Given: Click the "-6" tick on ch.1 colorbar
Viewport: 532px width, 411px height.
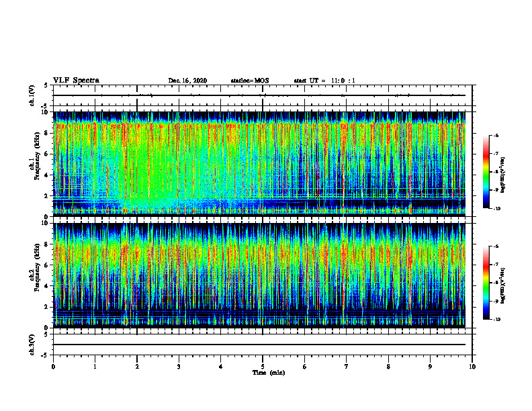Looking at the screenshot, I should pyautogui.click(x=496, y=136).
